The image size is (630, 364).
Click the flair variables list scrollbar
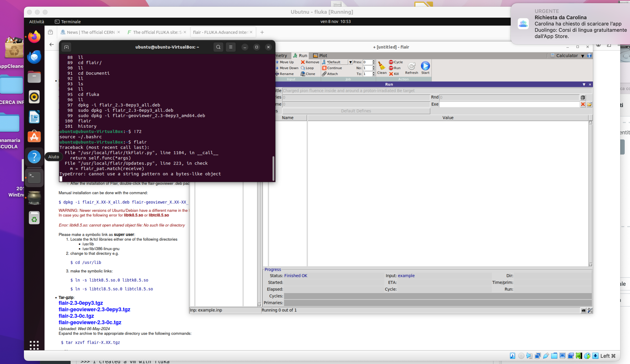click(x=591, y=194)
